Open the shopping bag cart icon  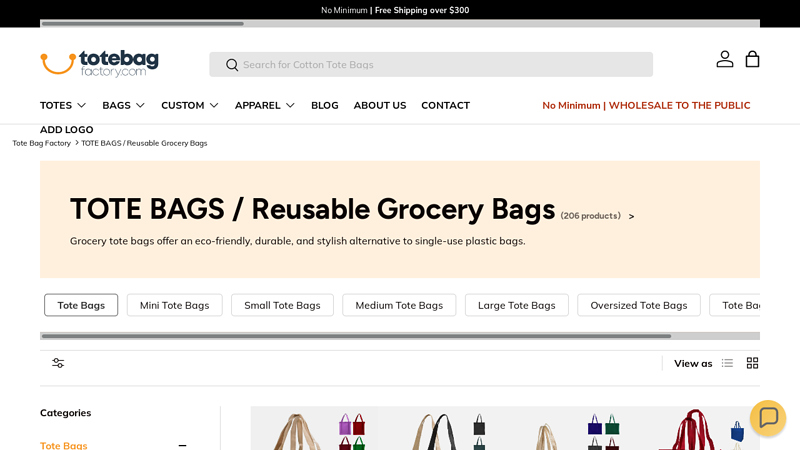753,59
